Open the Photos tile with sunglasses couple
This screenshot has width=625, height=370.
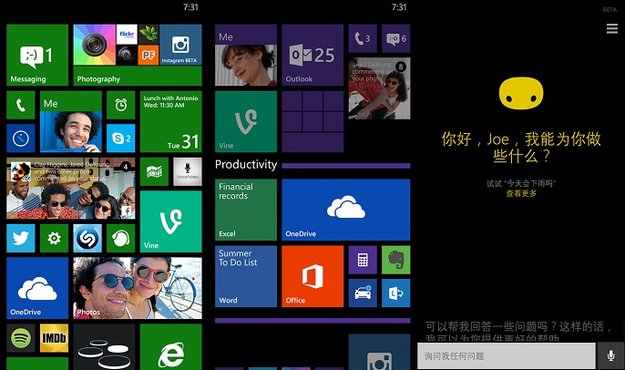click(138, 288)
